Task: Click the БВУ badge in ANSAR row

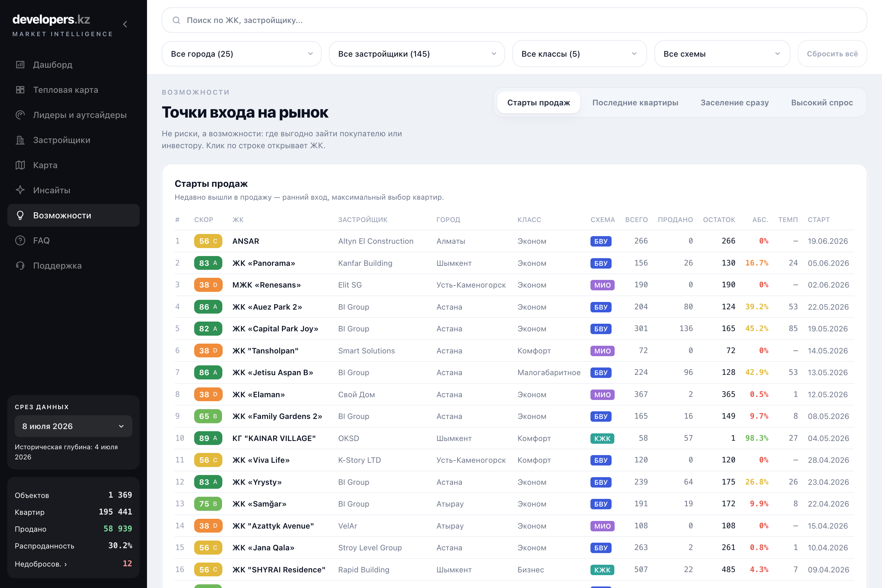Action: (x=601, y=241)
